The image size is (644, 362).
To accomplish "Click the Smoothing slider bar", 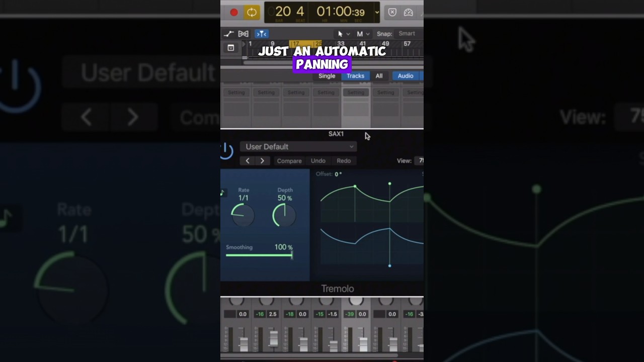I will point(259,255).
